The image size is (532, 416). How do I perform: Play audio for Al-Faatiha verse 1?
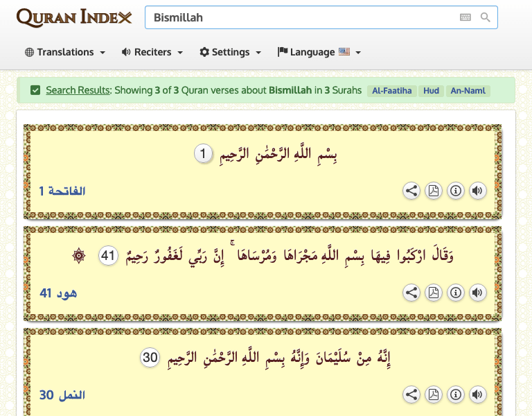point(477,191)
